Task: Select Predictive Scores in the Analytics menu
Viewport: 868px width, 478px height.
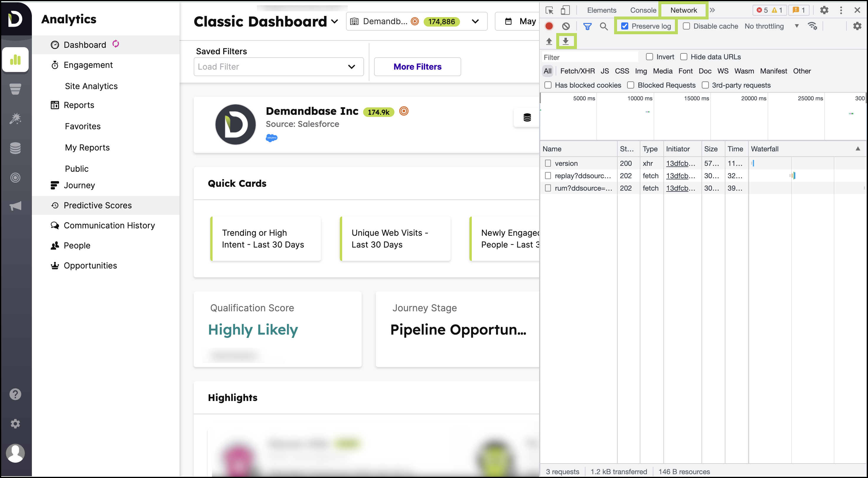Action: tap(97, 205)
